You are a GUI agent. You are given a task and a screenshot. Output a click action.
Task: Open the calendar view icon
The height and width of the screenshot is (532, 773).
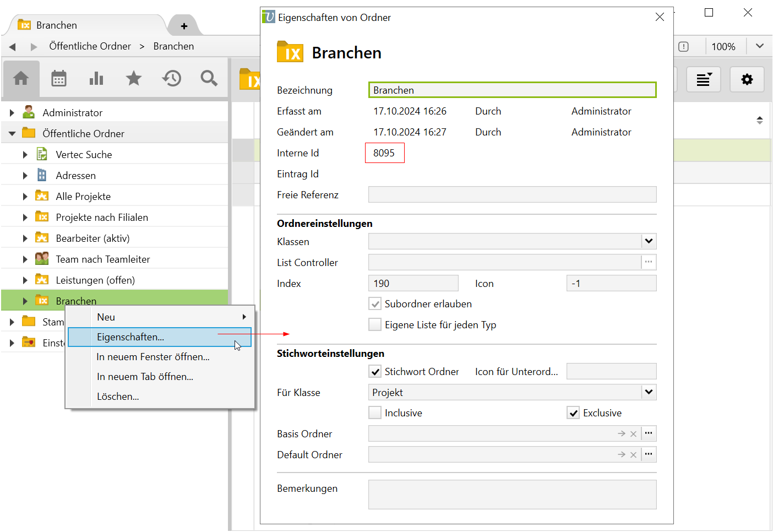click(59, 79)
